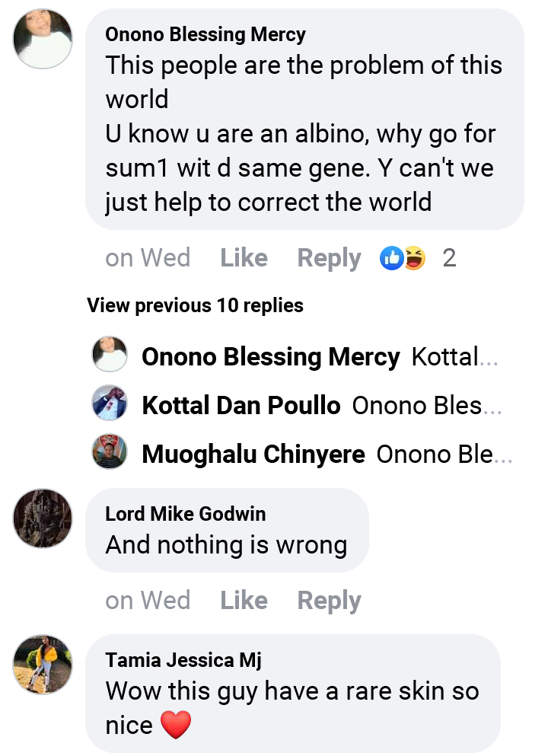Click the reaction count 2 on top comment
The height and width of the screenshot is (756, 548).
(449, 259)
